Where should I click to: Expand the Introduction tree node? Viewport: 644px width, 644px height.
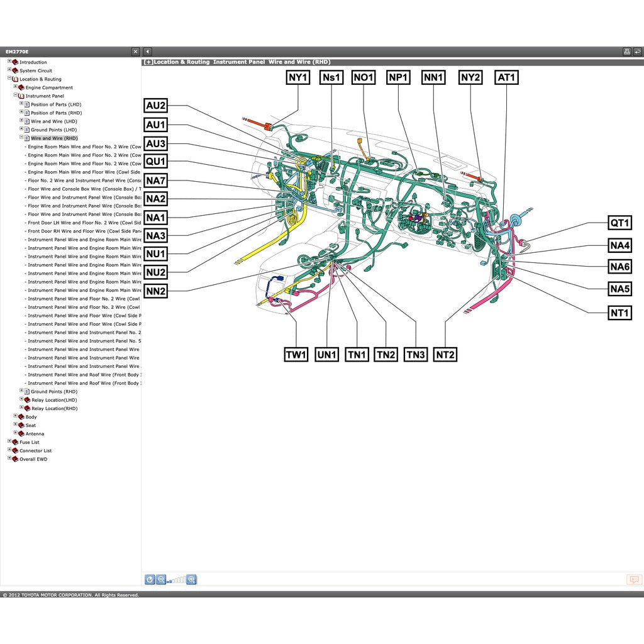pyautogui.click(x=9, y=62)
